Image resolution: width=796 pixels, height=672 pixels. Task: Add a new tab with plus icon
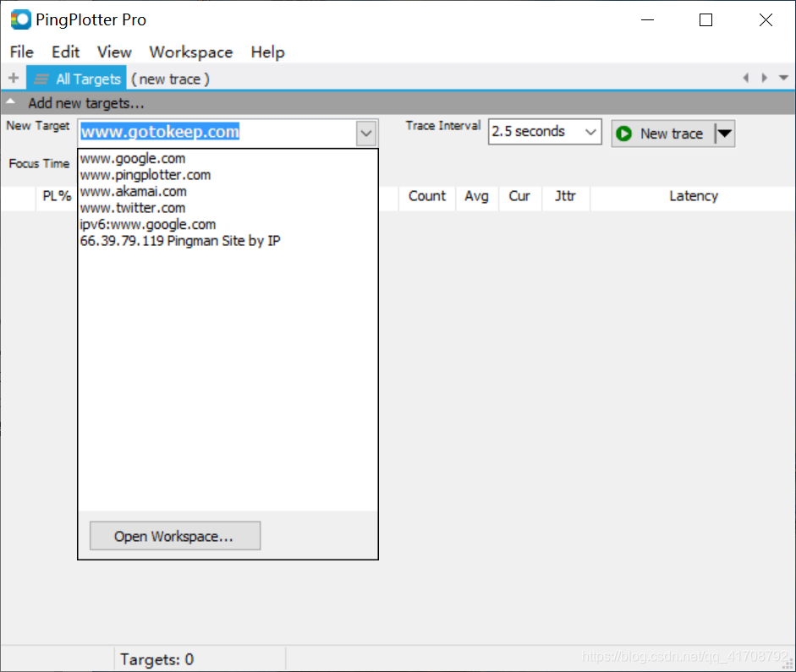coord(14,78)
